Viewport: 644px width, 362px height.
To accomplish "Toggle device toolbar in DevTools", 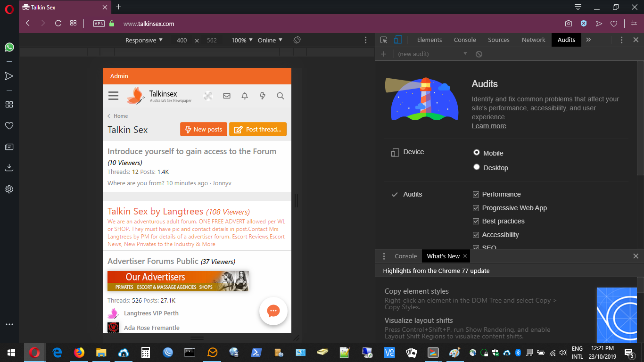I will pos(398,40).
